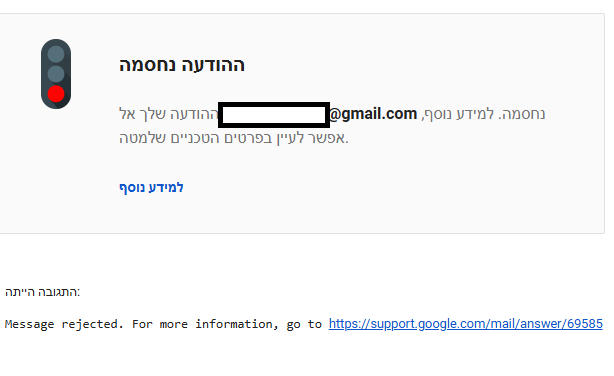
Task: Click the words For more in the response
Action: click(x=160, y=324)
